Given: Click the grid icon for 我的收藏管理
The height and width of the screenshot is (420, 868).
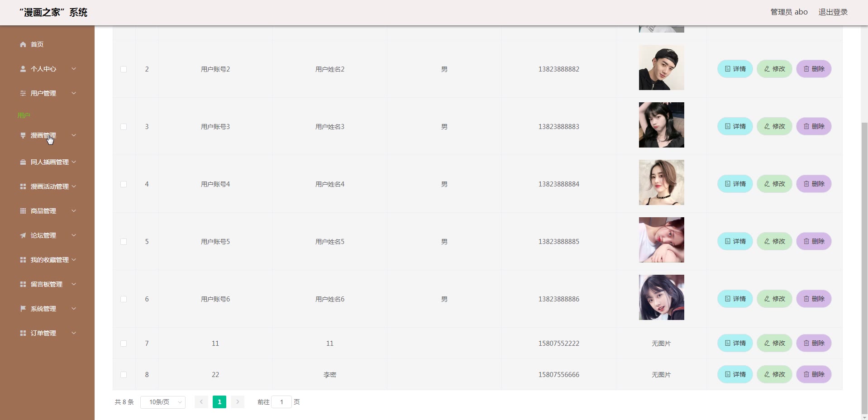Looking at the screenshot, I should pyautogui.click(x=23, y=260).
